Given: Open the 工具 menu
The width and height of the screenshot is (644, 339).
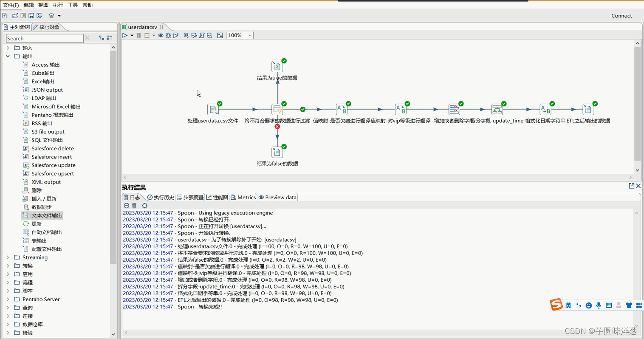Looking at the screenshot, I should coord(73,5).
